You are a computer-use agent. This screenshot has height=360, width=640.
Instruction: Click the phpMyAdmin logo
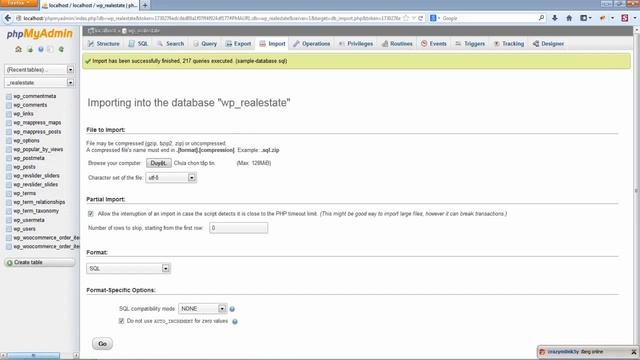(x=40, y=34)
